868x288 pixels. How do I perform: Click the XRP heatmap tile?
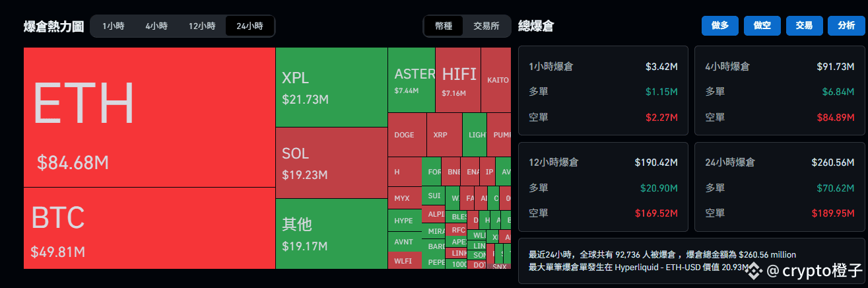pos(444,135)
